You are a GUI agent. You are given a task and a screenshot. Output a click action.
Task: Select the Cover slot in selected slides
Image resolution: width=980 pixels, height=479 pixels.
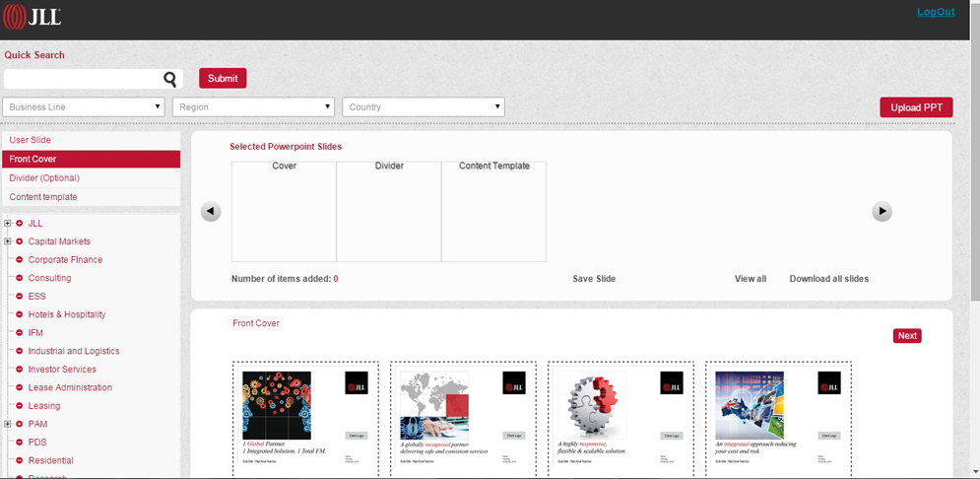[x=285, y=211]
